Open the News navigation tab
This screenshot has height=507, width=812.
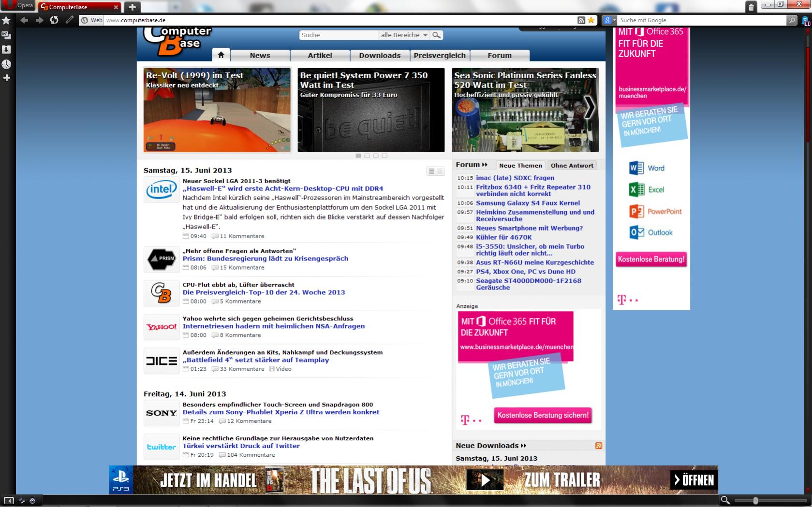260,55
